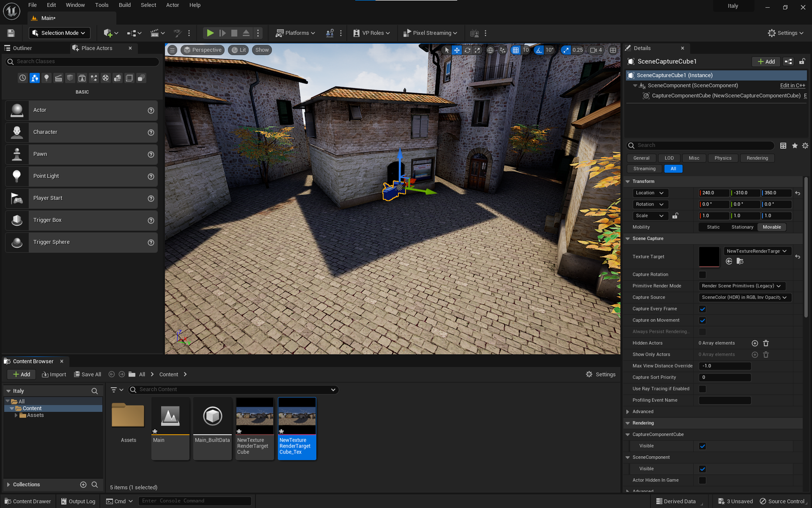The image size is (812, 508).
Task: Click the Lights category icon in Place Actors
Action: pos(47,78)
